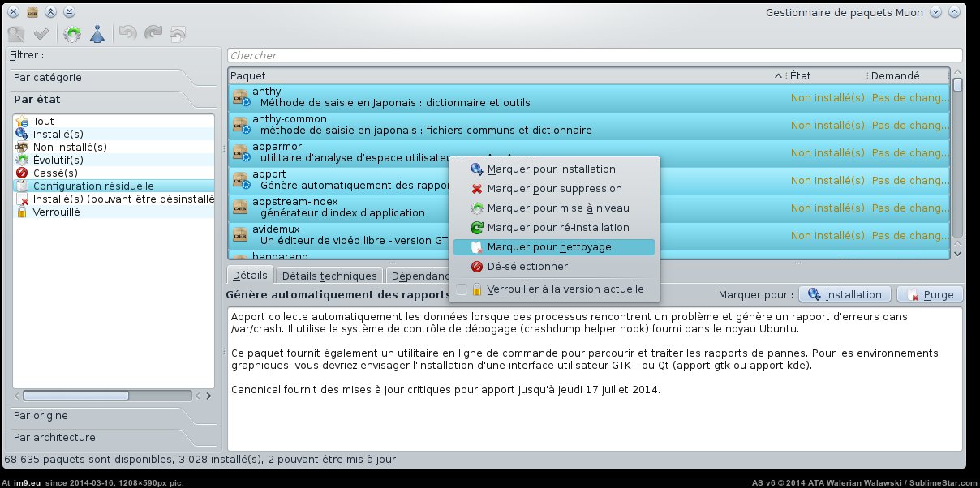Click the package icon of the avidemux row
This screenshot has width=980, height=488.
240,235
